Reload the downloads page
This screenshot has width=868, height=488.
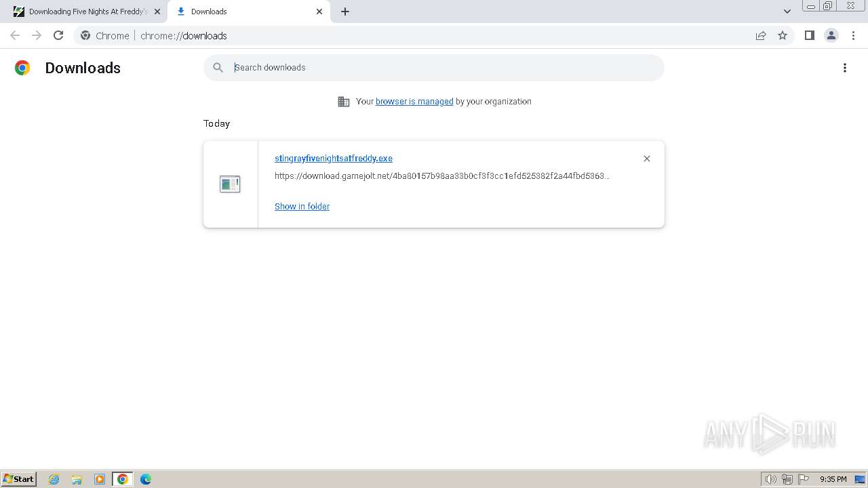[x=58, y=35]
